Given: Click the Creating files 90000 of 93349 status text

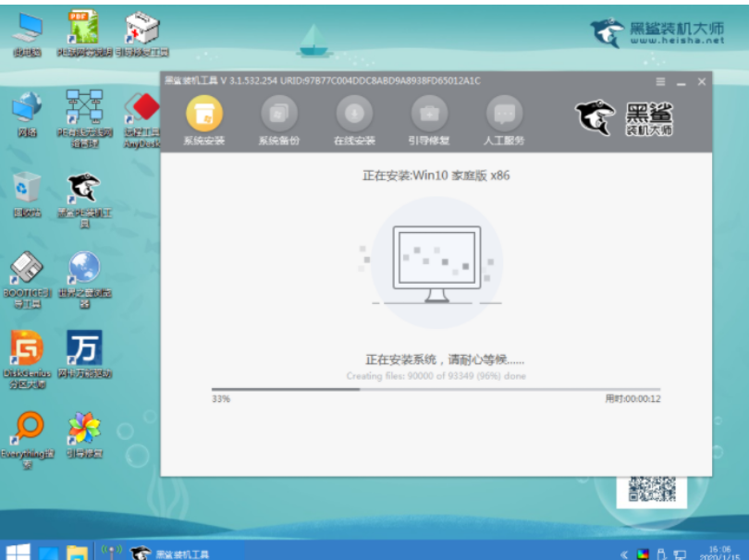Looking at the screenshot, I should tap(436, 376).
